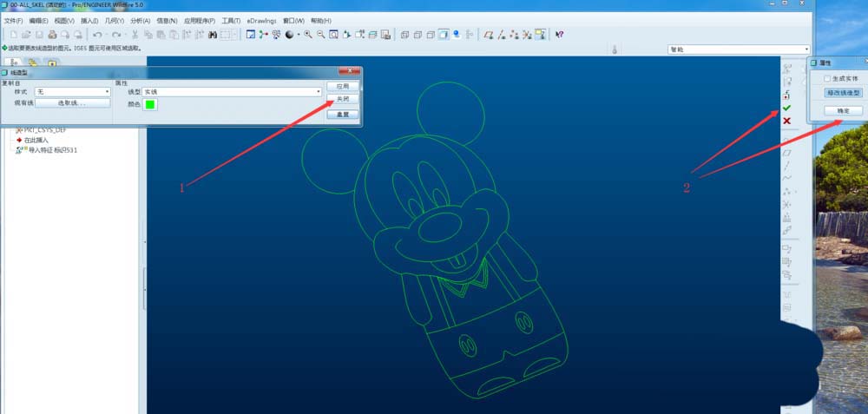Open the 编辑(E) menu
Viewport: 868px width, 414px height.
39,21
